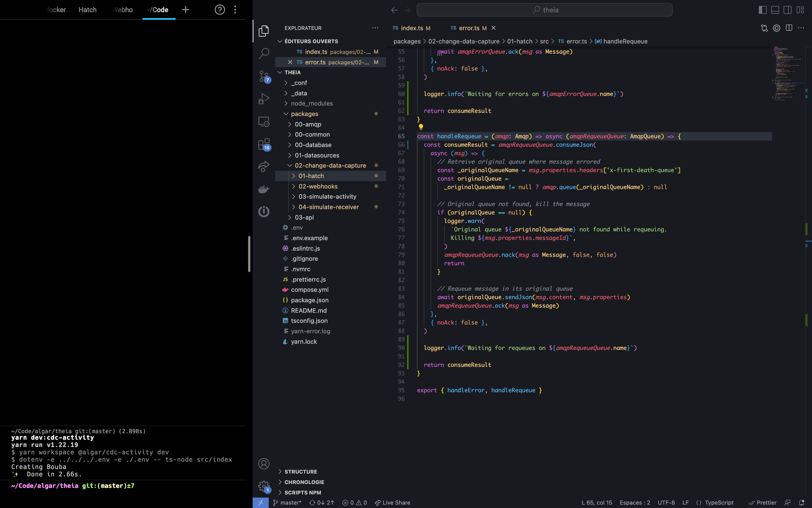Click Prettier in the status bar
Image resolution: width=812 pixels, height=508 pixels.
762,503
